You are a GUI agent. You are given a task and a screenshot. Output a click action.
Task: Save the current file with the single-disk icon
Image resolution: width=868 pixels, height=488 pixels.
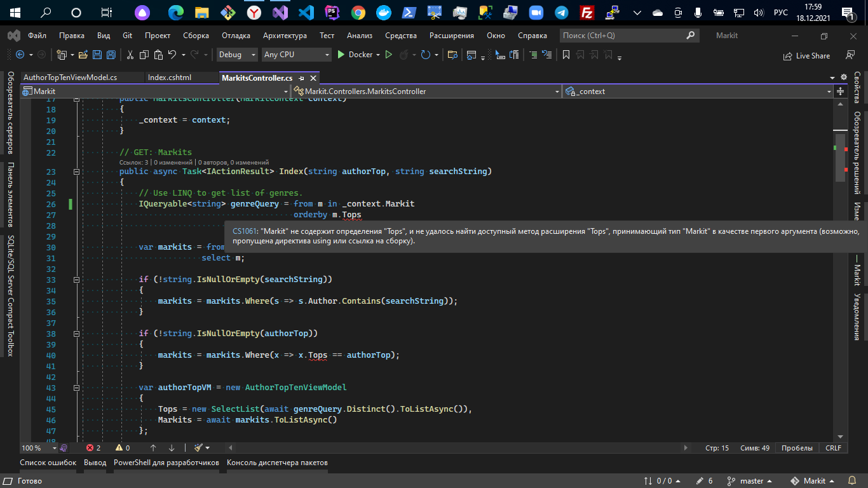coord(97,55)
